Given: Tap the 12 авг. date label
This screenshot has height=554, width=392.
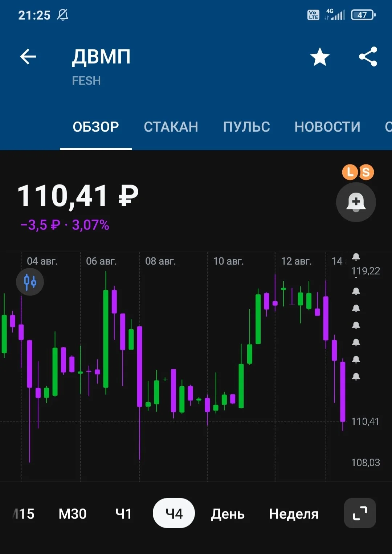Looking at the screenshot, I should click(296, 261).
